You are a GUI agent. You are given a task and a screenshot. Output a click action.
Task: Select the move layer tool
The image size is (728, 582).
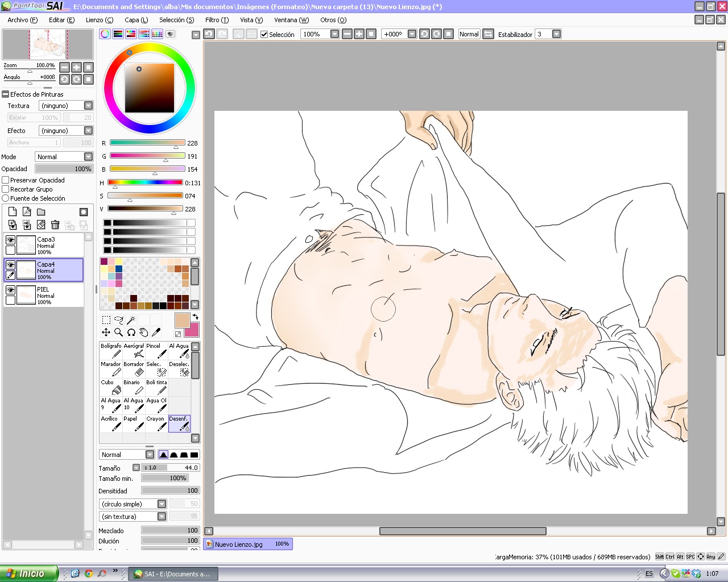click(x=106, y=332)
